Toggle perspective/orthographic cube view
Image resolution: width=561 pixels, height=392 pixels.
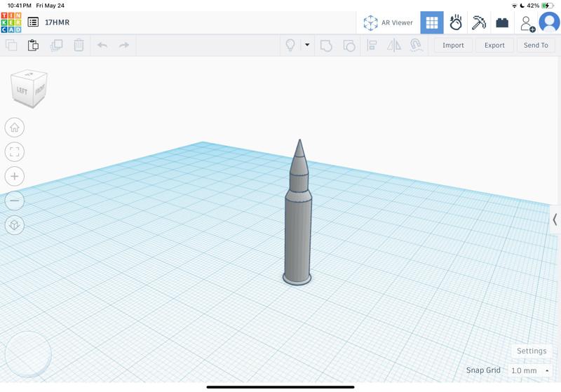coord(15,225)
